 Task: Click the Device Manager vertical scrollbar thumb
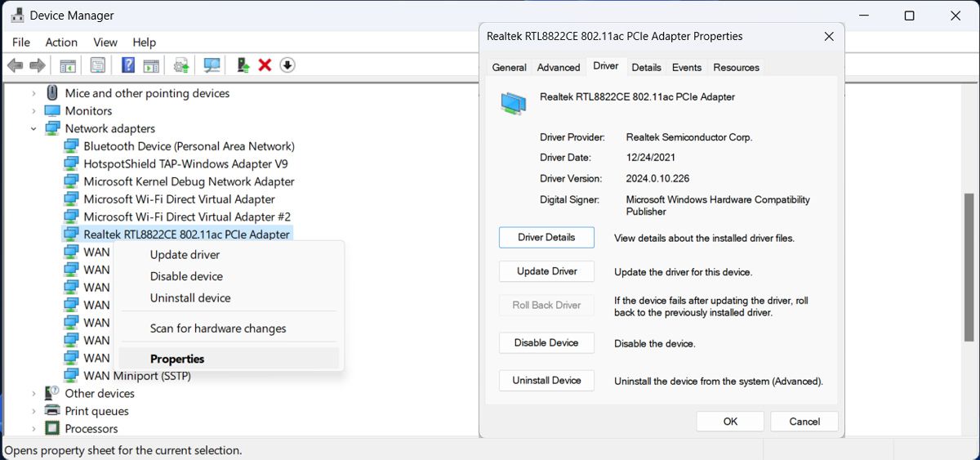pos(969,266)
